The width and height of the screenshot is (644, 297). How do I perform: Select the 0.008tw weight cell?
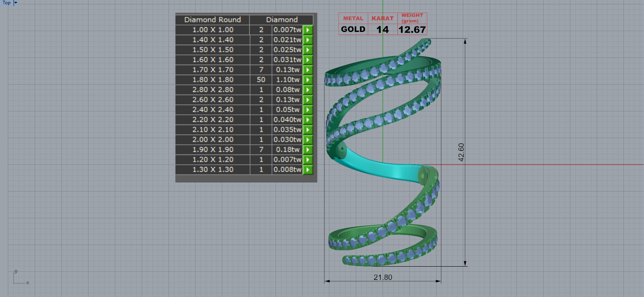coord(288,170)
